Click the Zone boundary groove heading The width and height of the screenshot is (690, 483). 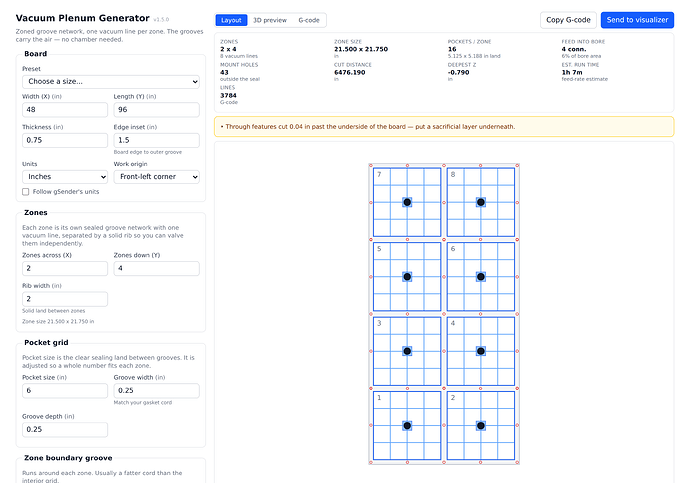(68, 458)
